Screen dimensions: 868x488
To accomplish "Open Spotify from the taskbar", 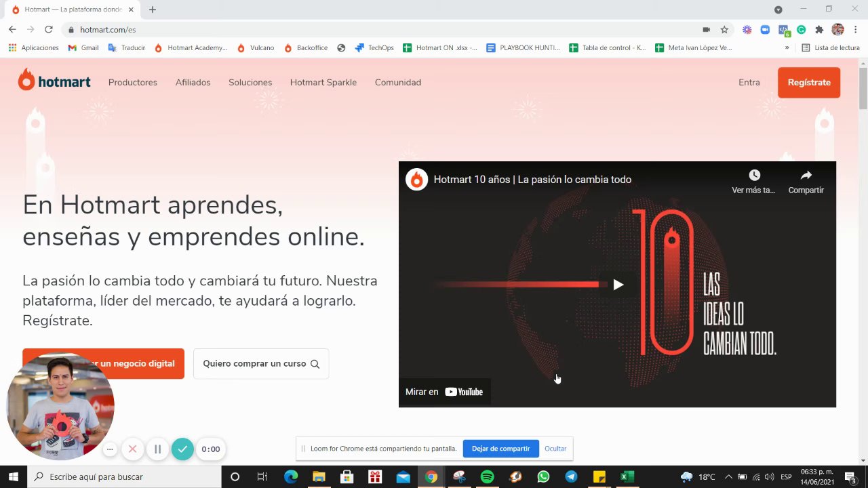I will pos(487,477).
